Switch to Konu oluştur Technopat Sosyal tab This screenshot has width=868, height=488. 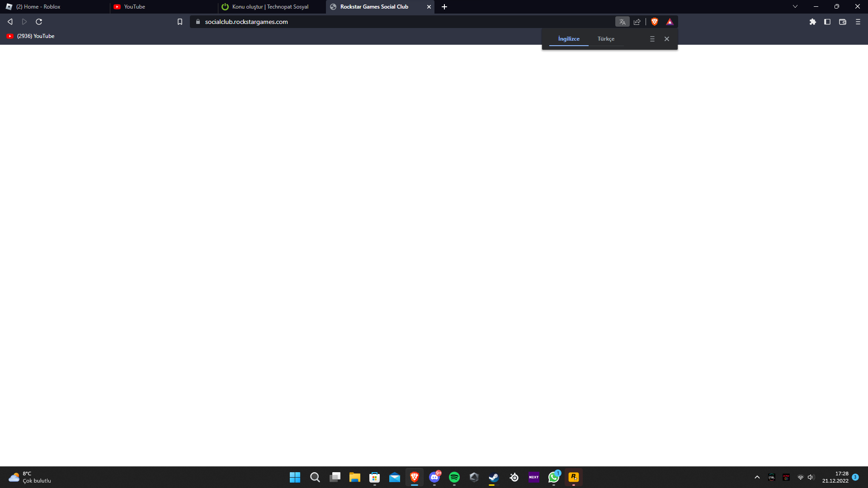point(270,7)
